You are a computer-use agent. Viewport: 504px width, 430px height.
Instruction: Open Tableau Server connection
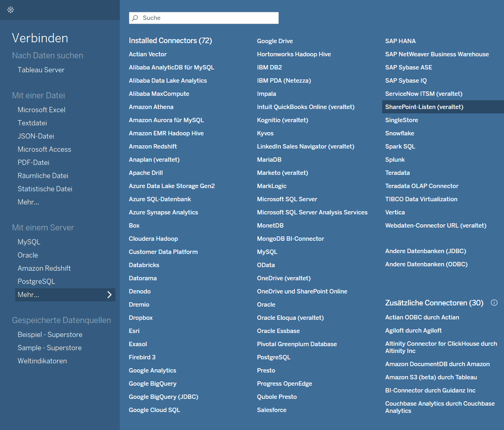click(41, 70)
